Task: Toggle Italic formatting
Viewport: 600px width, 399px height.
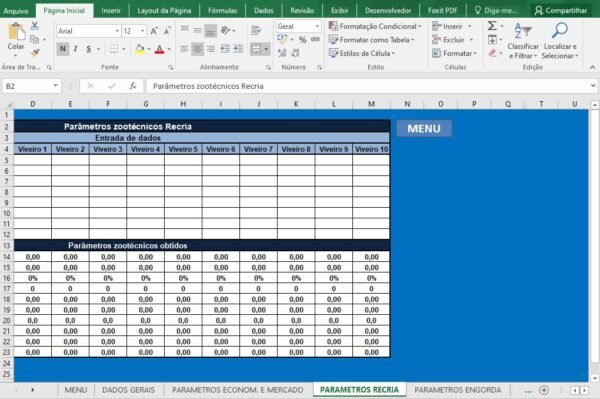Action: pyautogui.click(x=75, y=49)
